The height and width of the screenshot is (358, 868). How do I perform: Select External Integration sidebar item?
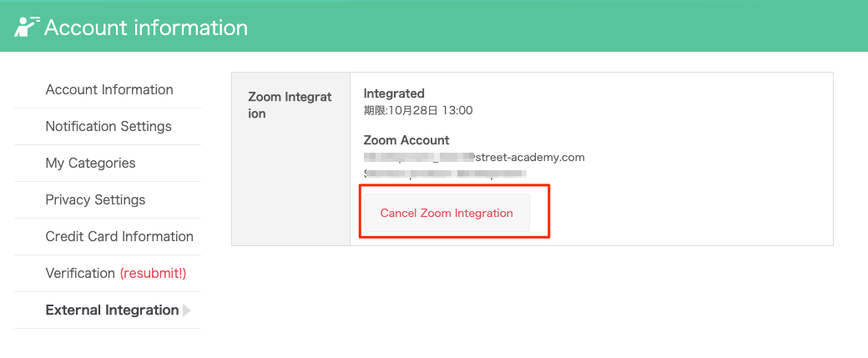pos(112,310)
